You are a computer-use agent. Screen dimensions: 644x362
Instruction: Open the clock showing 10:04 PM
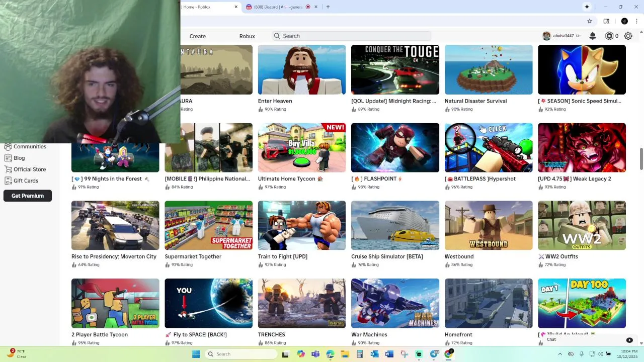pos(629,354)
